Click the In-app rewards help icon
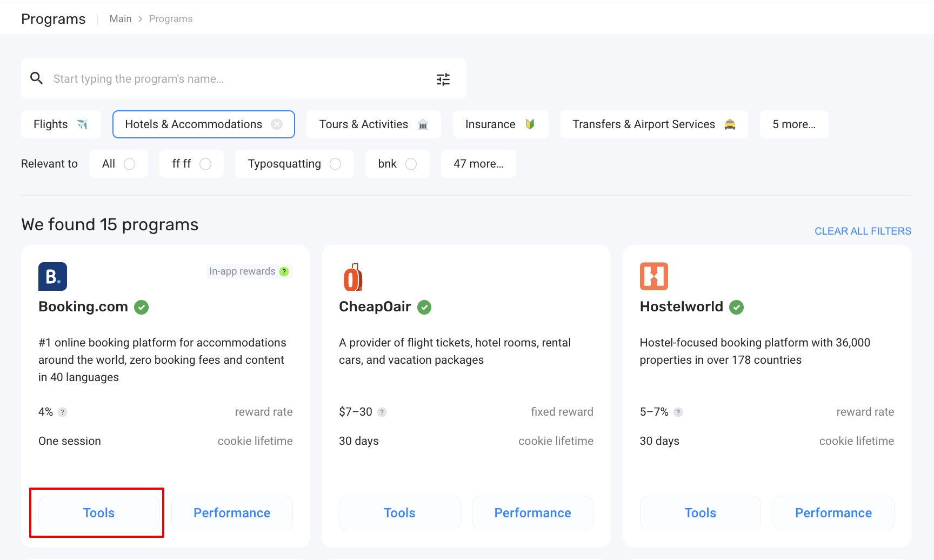Screen dimensions: 934x560 click(x=284, y=271)
